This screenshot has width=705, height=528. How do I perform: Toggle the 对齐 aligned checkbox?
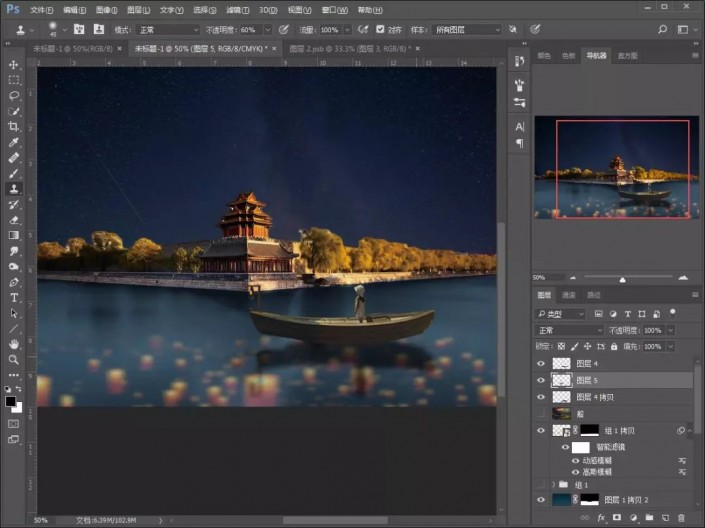point(380,29)
